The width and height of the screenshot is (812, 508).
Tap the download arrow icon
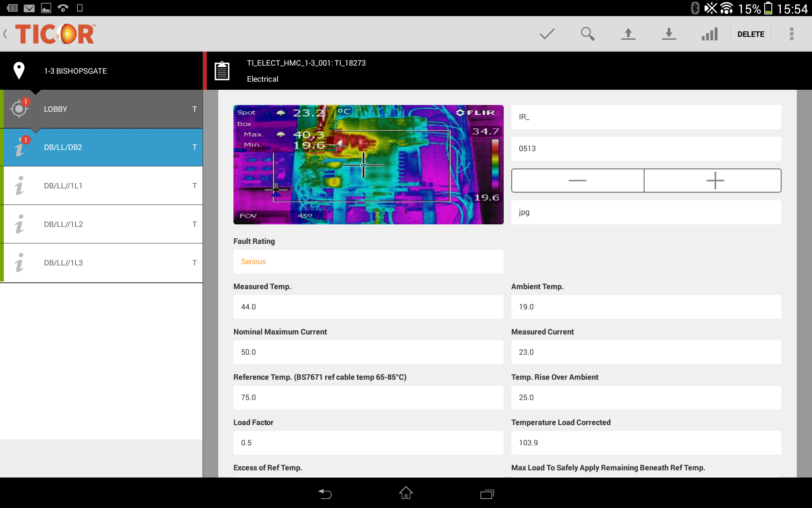click(668, 33)
